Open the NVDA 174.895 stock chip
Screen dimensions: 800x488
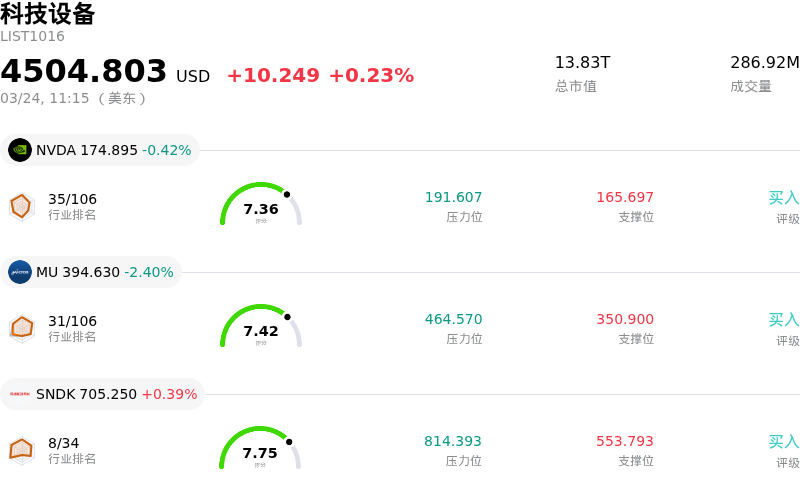coord(100,150)
